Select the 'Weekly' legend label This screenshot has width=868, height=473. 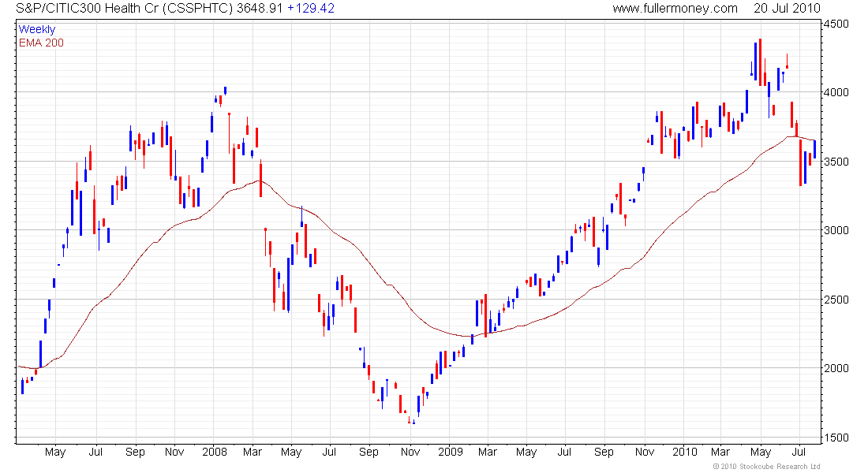click(x=37, y=29)
